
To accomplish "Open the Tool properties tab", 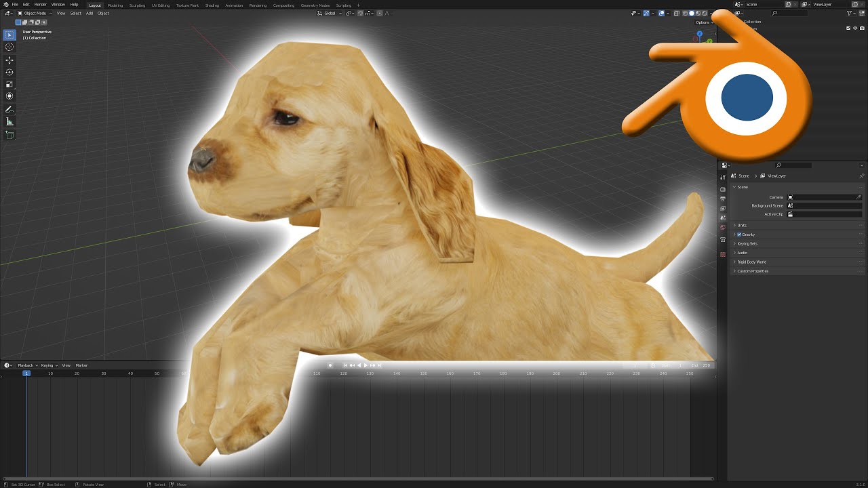I will point(723,177).
